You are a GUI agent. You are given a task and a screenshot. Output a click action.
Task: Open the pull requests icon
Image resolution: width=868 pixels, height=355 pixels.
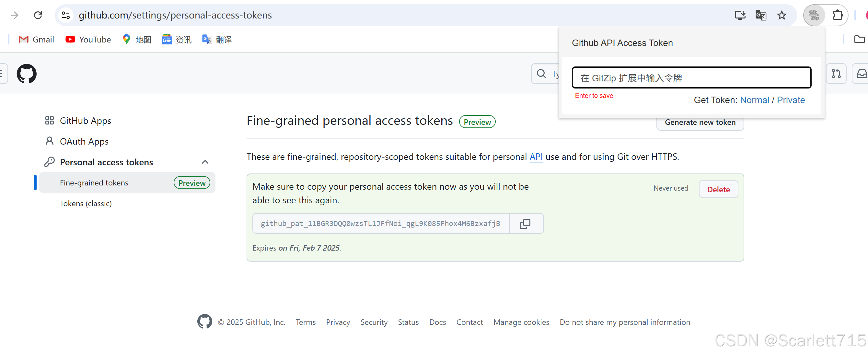pos(837,74)
